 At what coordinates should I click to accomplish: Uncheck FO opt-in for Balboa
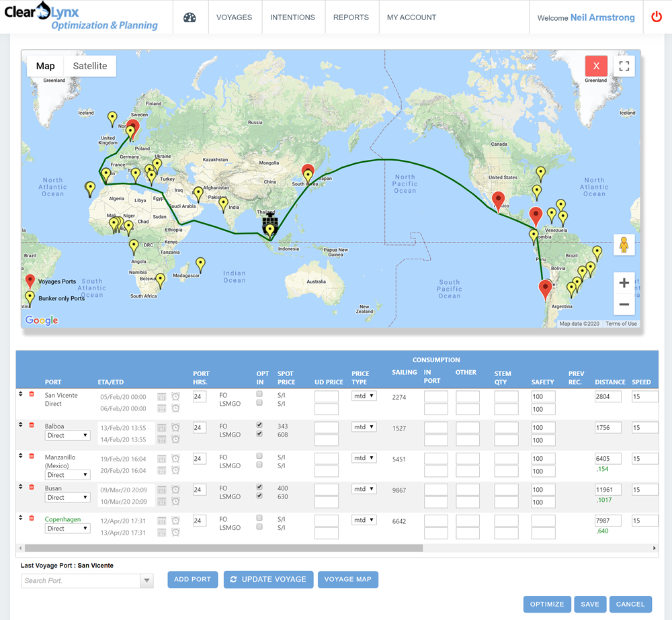tap(259, 425)
